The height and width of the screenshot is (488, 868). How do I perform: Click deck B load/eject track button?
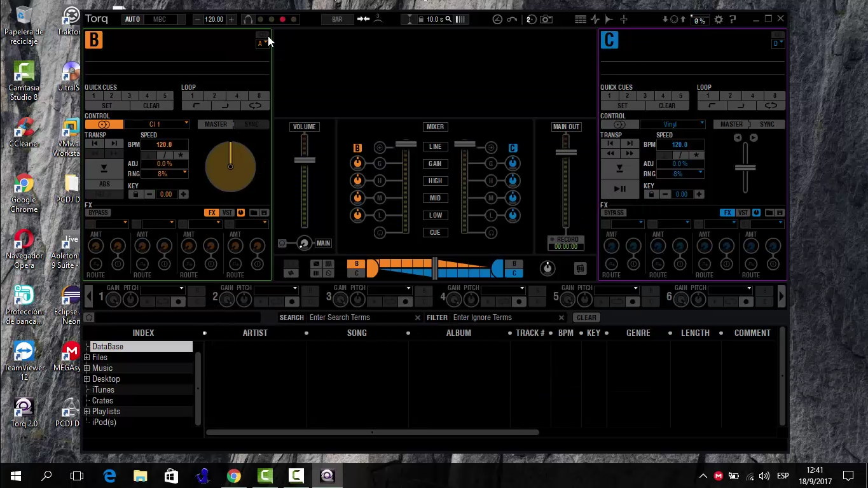coord(104,169)
